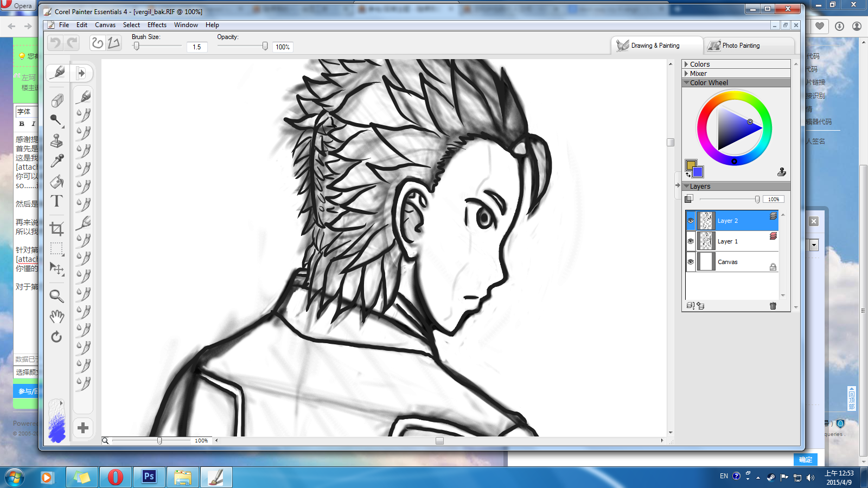The width and height of the screenshot is (868, 488).
Task: Open the Window menu
Action: coord(186,25)
